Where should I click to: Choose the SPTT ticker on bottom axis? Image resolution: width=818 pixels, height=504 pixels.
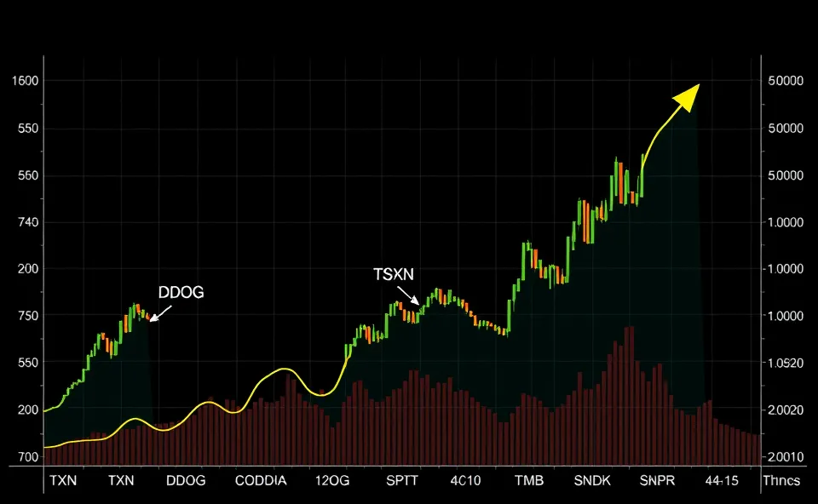tap(402, 480)
